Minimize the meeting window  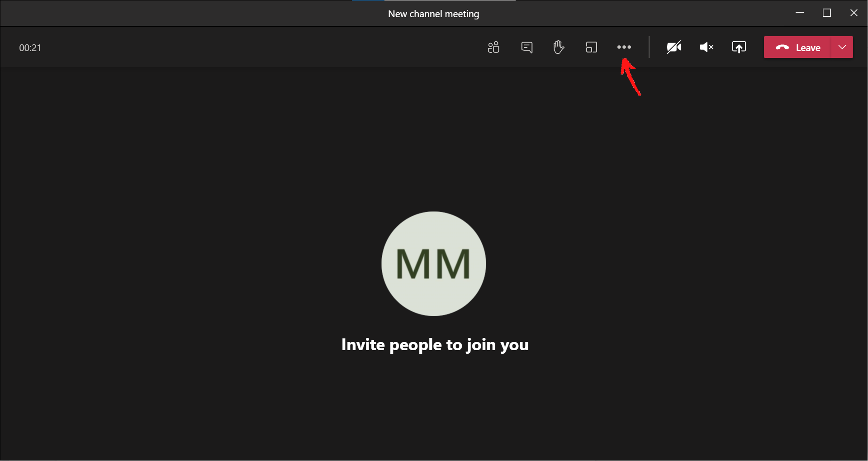[800, 13]
